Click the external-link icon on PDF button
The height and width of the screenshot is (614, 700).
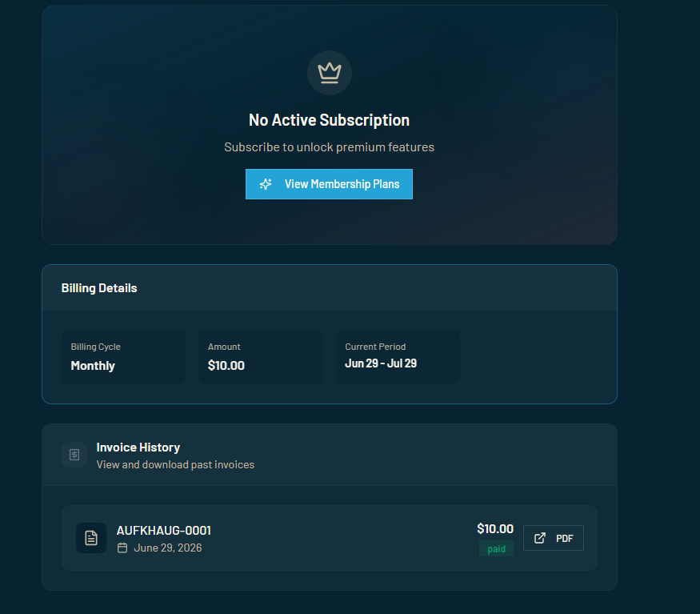click(x=540, y=538)
